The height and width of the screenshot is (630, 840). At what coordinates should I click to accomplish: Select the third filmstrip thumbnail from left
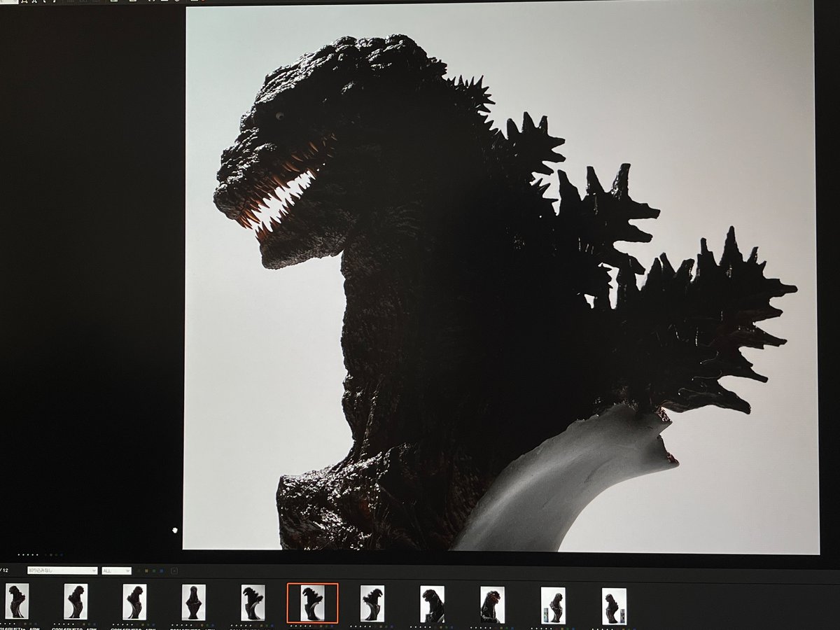134,603
